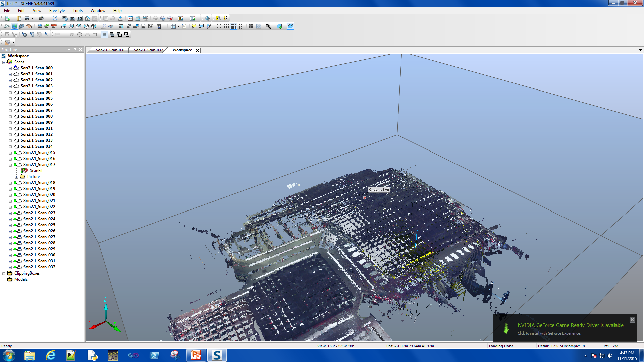Screen dimensions: 644x362
Task: Expand the Son2.1_Scan_020 tree node
Action: [x=10, y=195]
